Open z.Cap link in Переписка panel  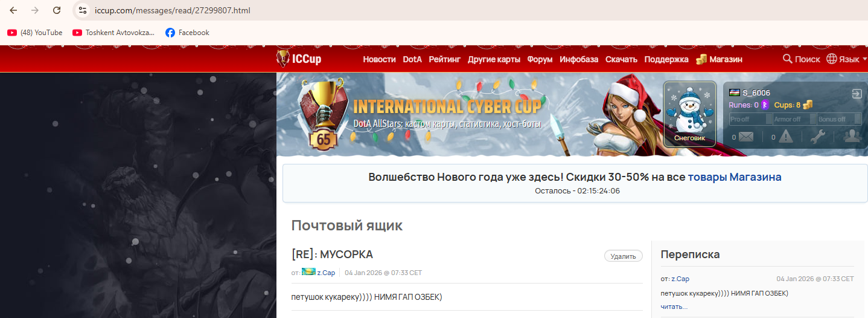pos(680,279)
